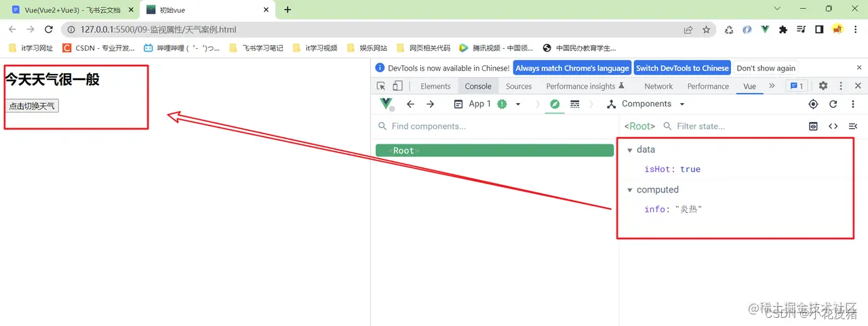
Task: Open the DevTools customize kebab menu
Action: 842,86
